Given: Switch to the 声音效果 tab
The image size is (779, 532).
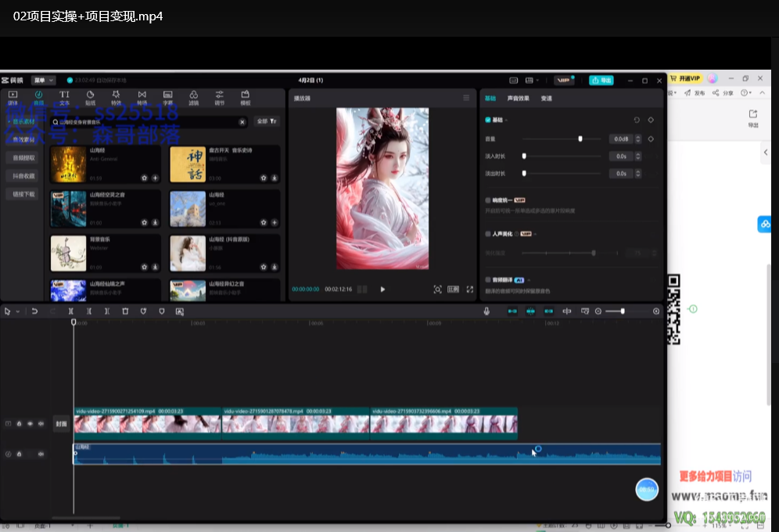Looking at the screenshot, I should point(519,99).
